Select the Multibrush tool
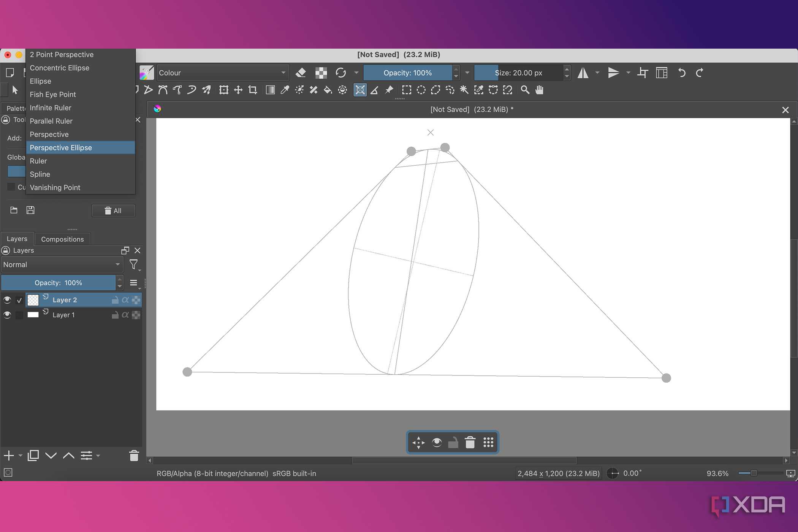The height and width of the screenshot is (532, 798). 206,90
